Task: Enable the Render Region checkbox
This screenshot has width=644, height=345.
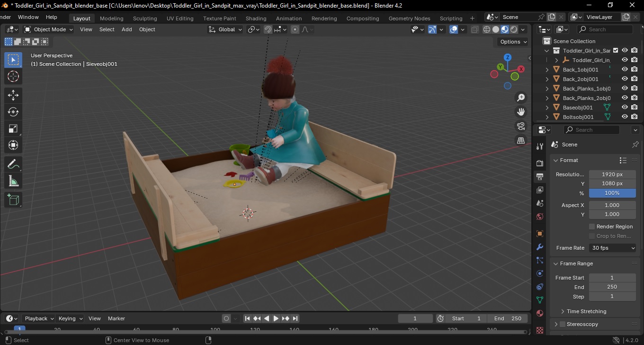Action: pyautogui.click(x=591, y=227)
